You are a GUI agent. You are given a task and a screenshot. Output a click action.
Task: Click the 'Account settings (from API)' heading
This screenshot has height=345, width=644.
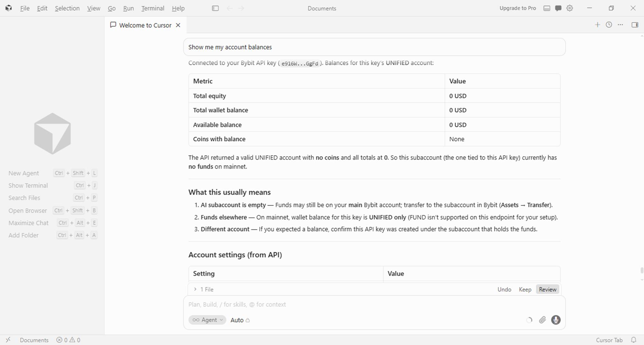tap(235, 255)
